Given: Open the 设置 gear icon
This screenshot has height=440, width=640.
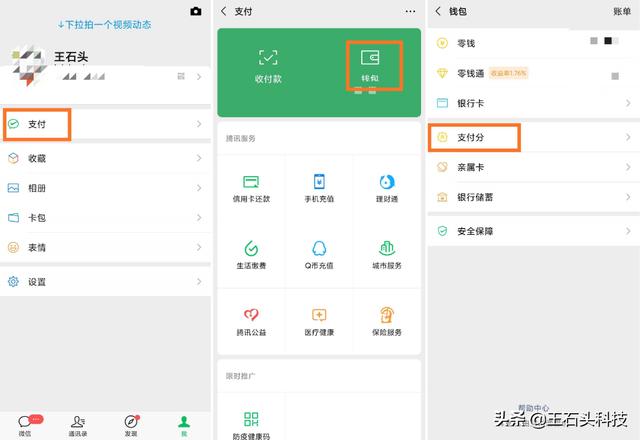Looking at the screenshot, I should pyautogui.click(x=13, y=282).
